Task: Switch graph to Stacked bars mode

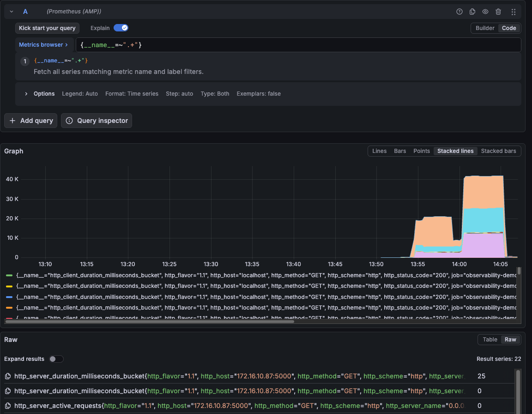Action: (x=498, y=151)
